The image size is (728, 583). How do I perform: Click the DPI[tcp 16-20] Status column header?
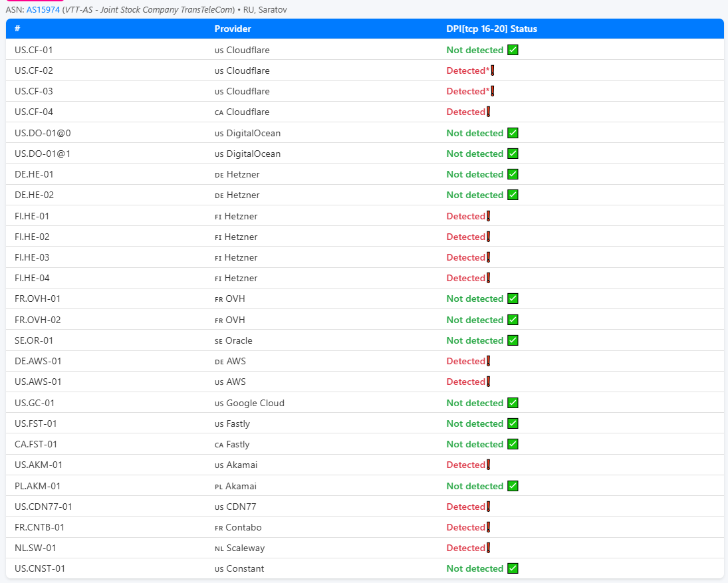pos(491,29)
